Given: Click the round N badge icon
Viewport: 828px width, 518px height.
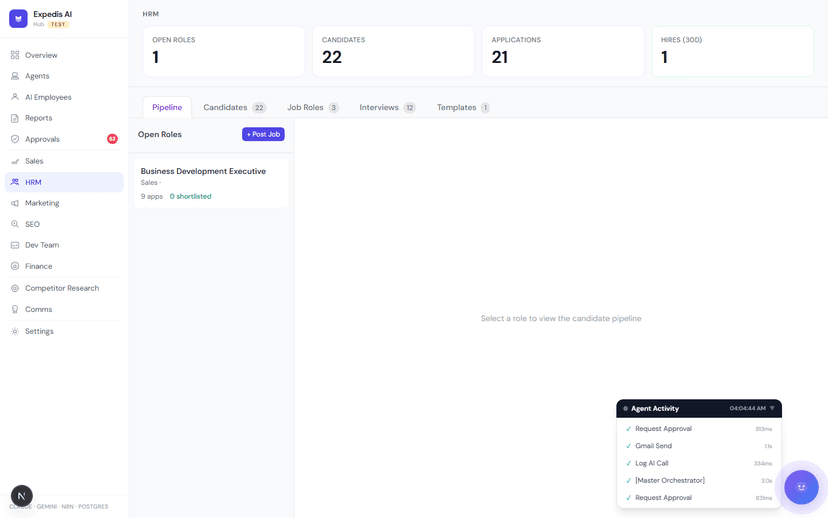Looking at the screenshot, I should tap(22, 496).
